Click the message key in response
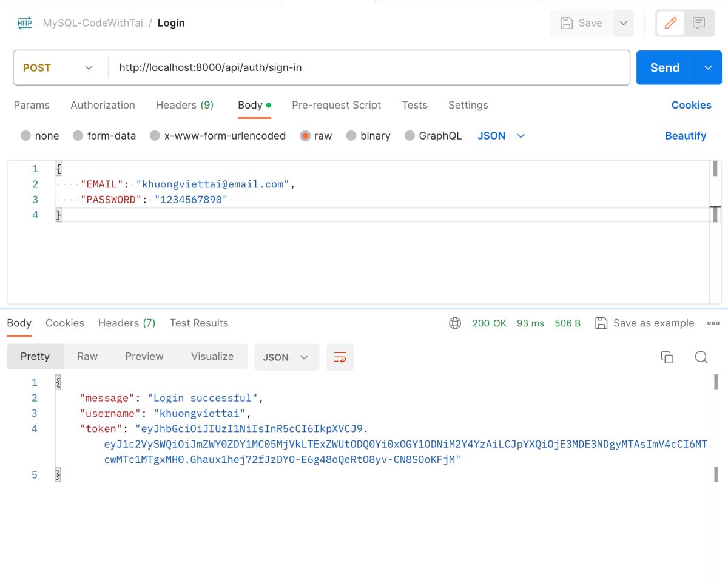Image resolution: width=728 pixels, height=583 pixels. (x=107, y=398)
